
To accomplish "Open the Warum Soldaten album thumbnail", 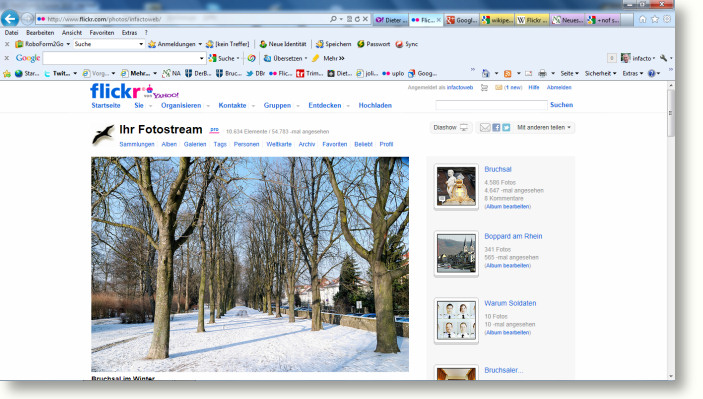I will (x=456, y=321).
